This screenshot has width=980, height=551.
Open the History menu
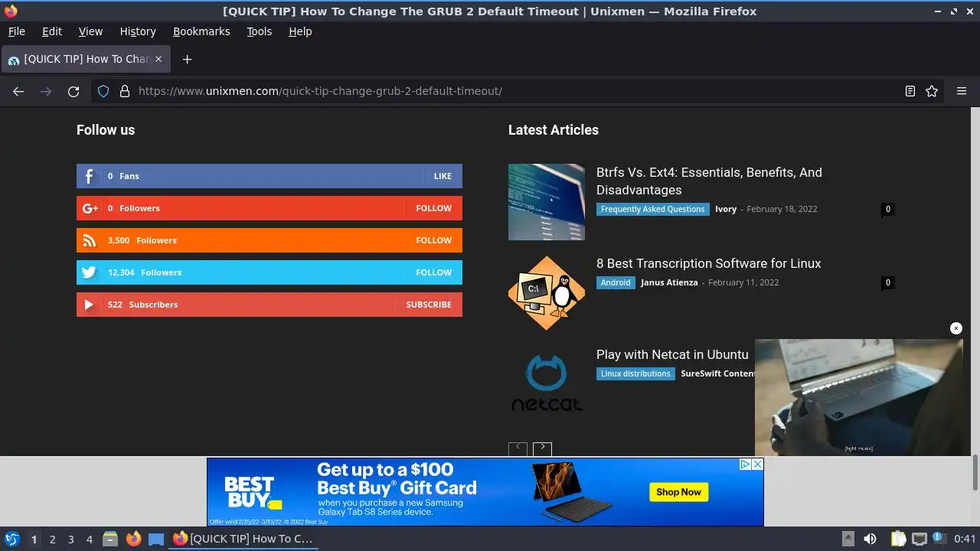138,31
